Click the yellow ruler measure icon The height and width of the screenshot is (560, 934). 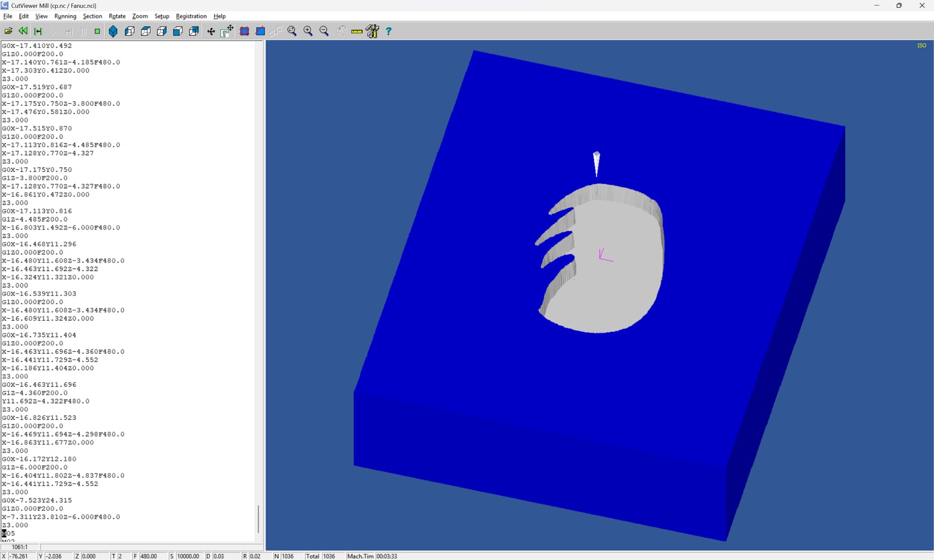pyautogui.click(x=357, y=31)
